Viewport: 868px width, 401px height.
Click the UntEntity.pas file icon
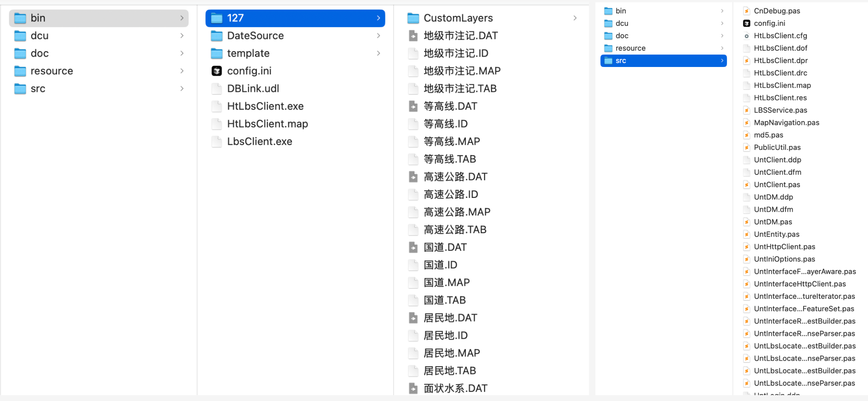pyautogui.click(x=747, y=234)
